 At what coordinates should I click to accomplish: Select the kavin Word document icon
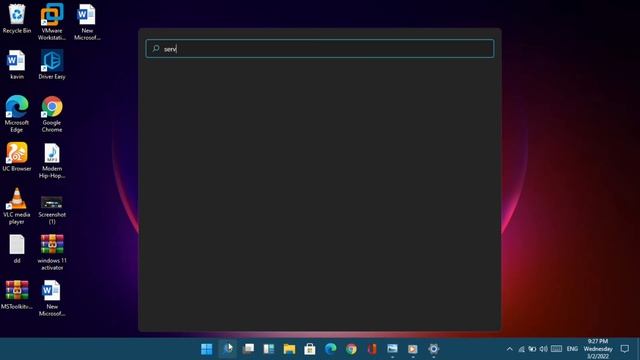tap(17, 64)
